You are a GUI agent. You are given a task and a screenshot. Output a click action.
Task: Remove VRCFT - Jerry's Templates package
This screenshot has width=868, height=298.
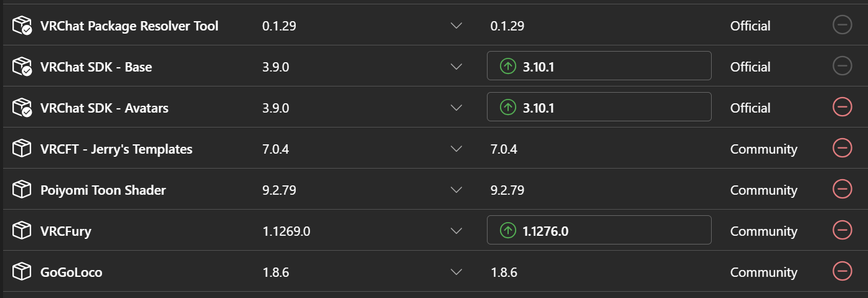click(x=842, y=148)
